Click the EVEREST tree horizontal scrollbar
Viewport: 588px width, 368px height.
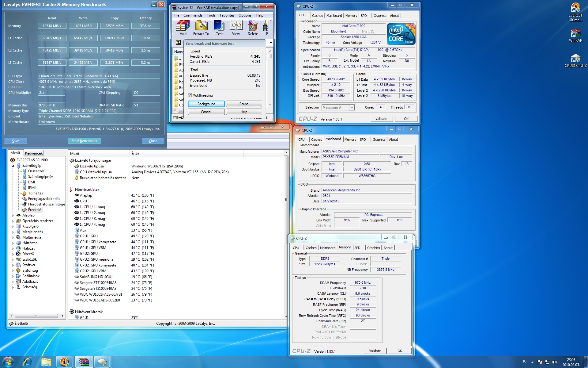pyautogui.click(x=37, y=316)
